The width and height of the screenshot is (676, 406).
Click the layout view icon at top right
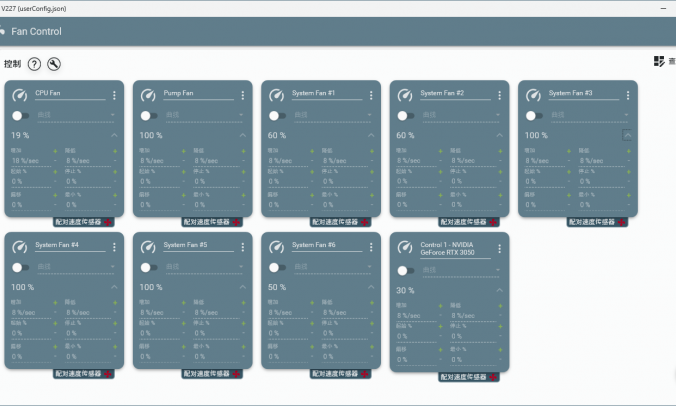click(659, 61)
